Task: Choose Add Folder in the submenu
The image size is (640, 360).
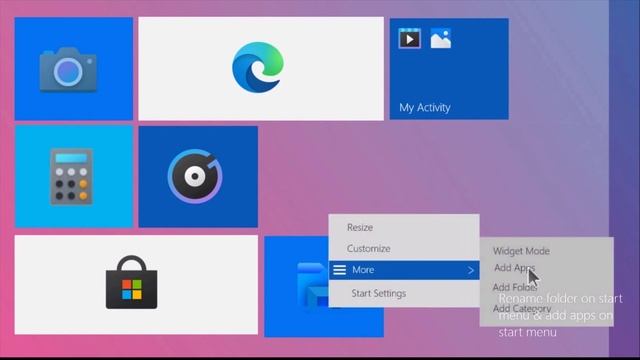Action: 514,287
